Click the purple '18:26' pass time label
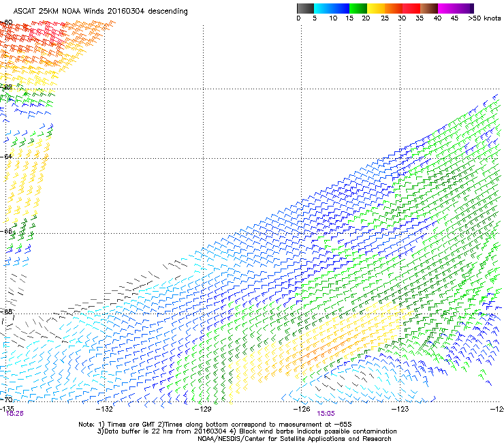Screen dimensions: 504x443 [15, 414]
